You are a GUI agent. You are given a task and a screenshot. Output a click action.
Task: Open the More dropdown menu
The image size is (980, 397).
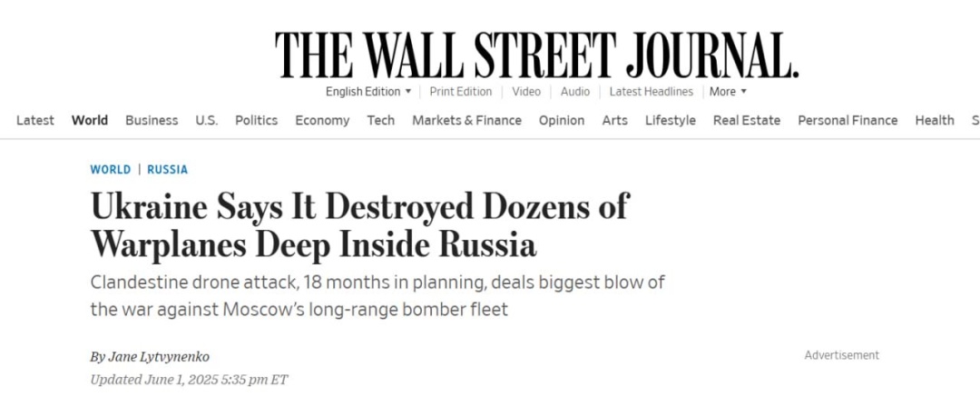(x=728, y=92)
